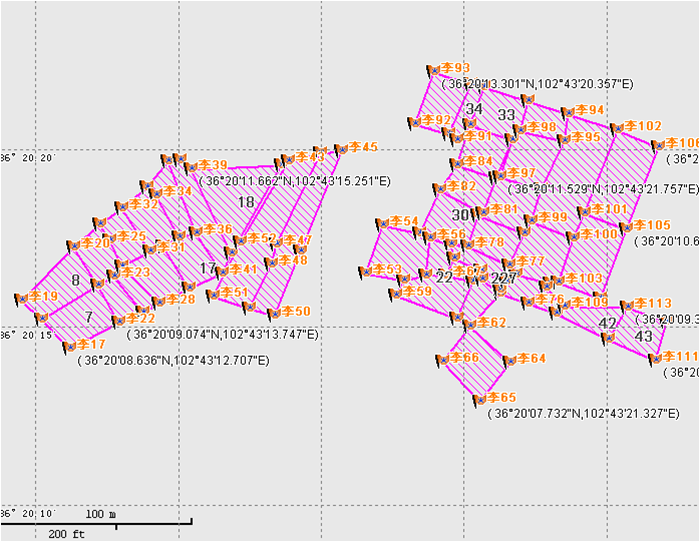
Task: Click waypoint flag 李113
Action: (x=629, y=304)
